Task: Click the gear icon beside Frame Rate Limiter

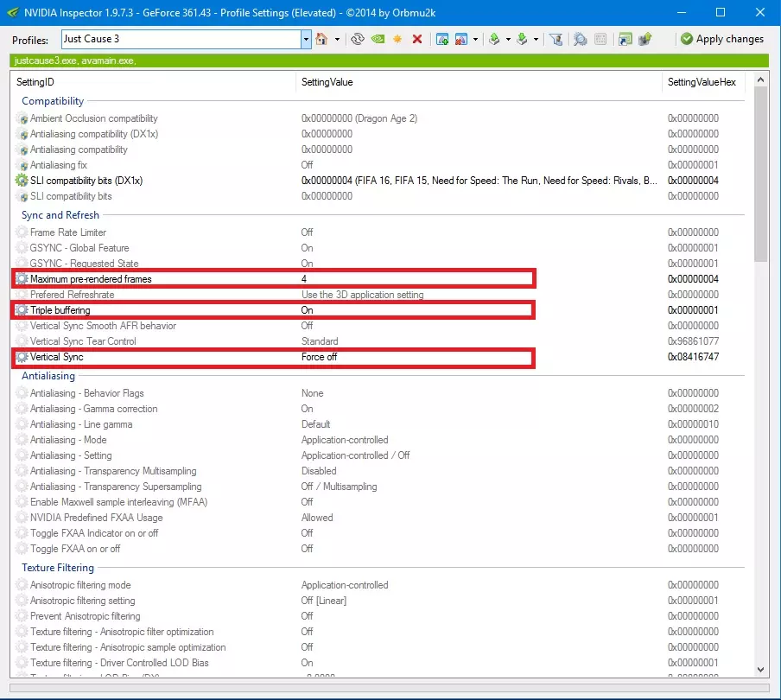Action: 22,232
